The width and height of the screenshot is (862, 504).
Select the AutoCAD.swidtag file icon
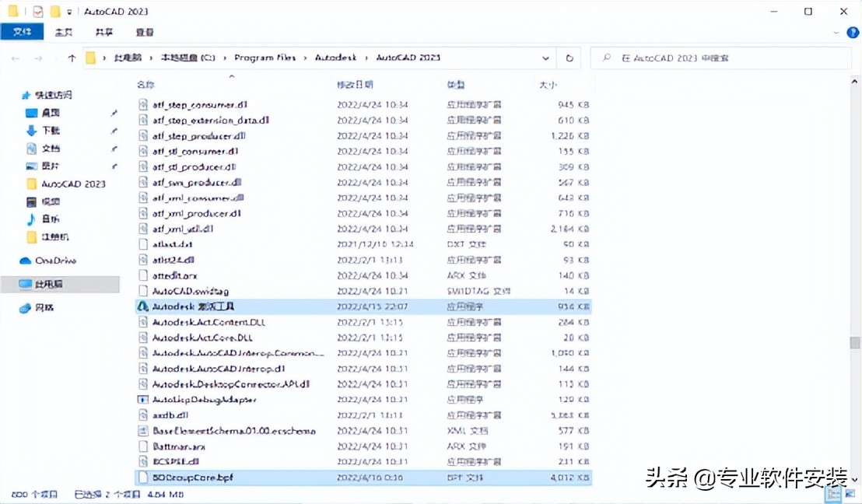click(x=143, y=291)
